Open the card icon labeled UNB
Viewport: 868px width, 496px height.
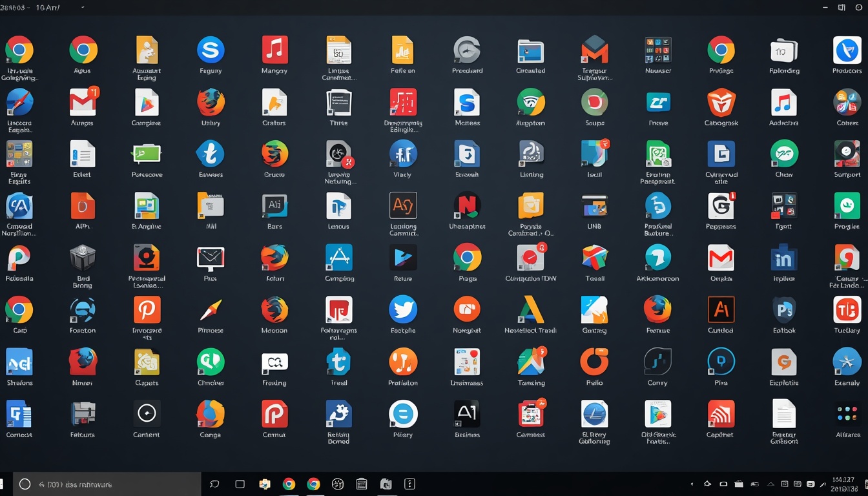coord(594,206)
